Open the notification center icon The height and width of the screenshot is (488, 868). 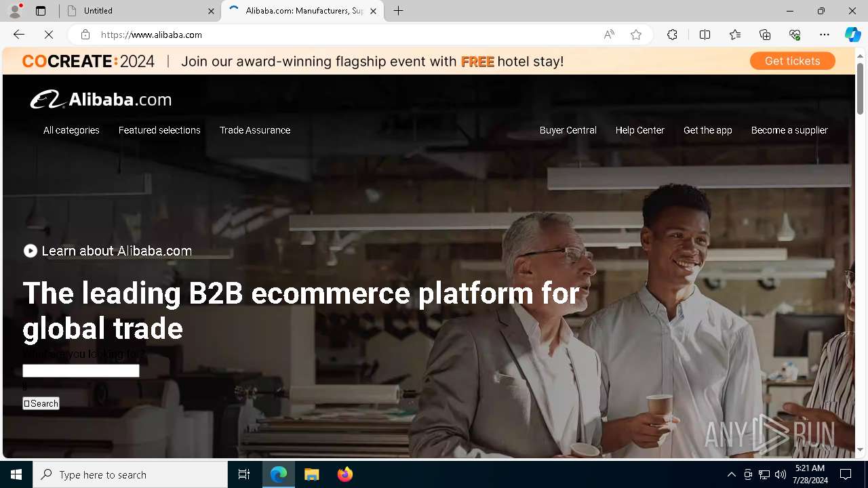(x=846, y=474)
